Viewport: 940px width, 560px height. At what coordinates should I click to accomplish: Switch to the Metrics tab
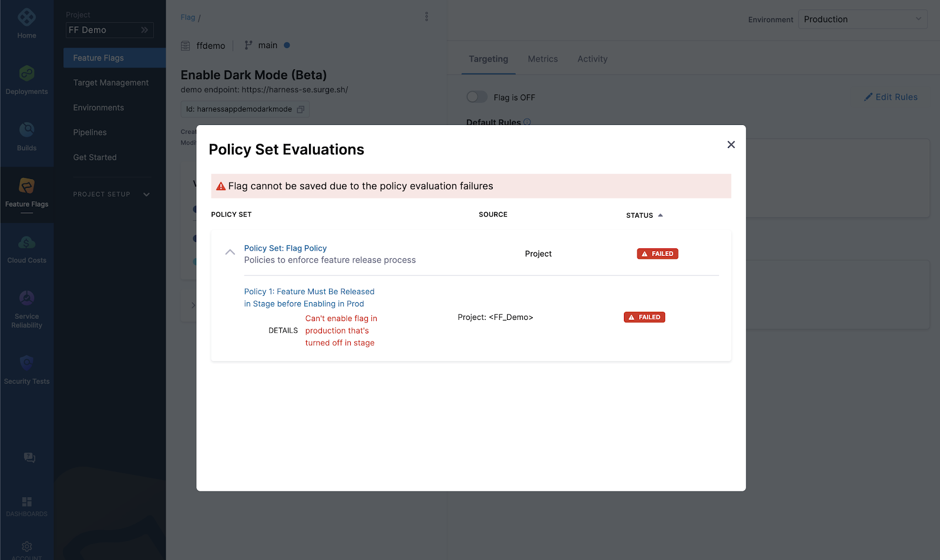542,59
